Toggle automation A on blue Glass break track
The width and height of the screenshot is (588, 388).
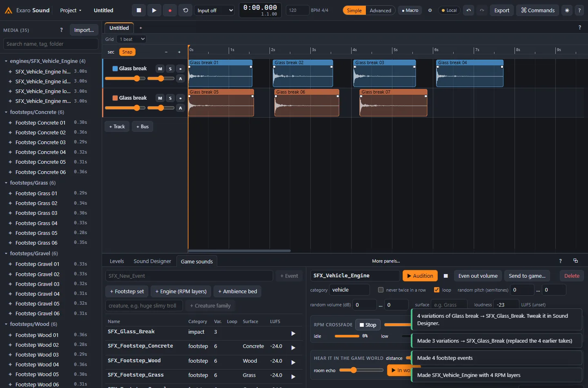tap(180, 78)
